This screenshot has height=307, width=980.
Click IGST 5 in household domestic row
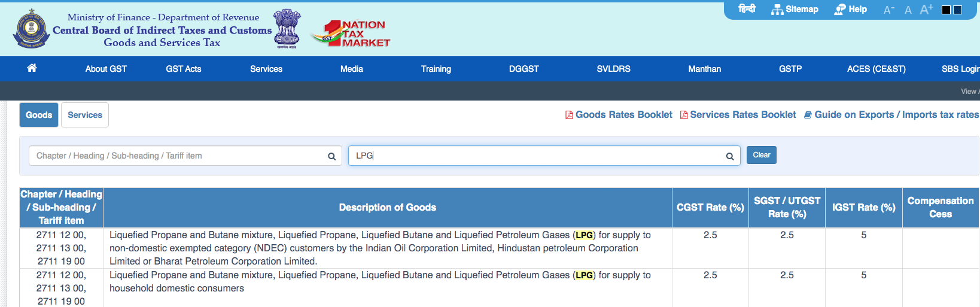(863, 275)
